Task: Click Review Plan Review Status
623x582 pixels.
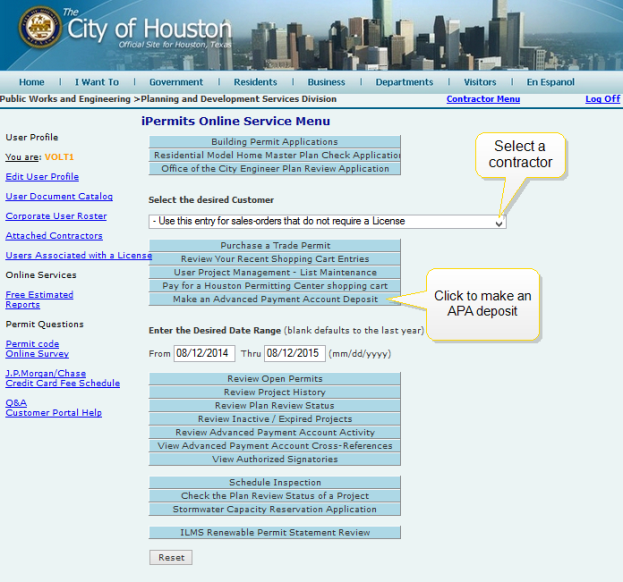Action: click(275, 406)
